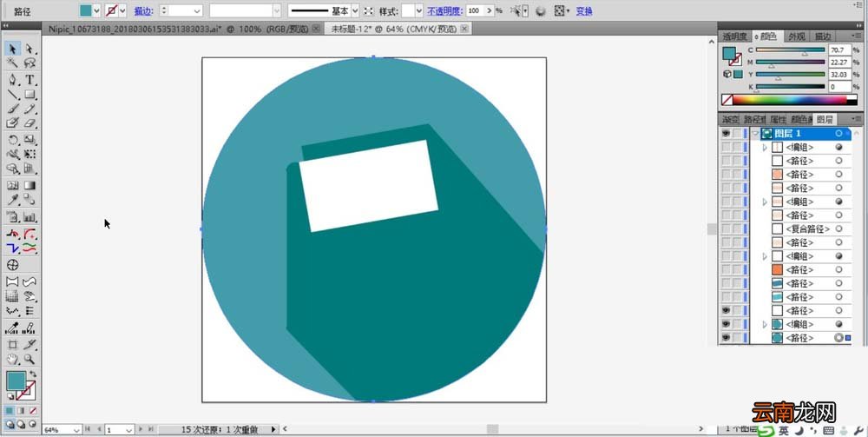The height and width of the screenshot is (437, 868).
Task: Close the 未标题-12 document tab
Action: point(464,29)
